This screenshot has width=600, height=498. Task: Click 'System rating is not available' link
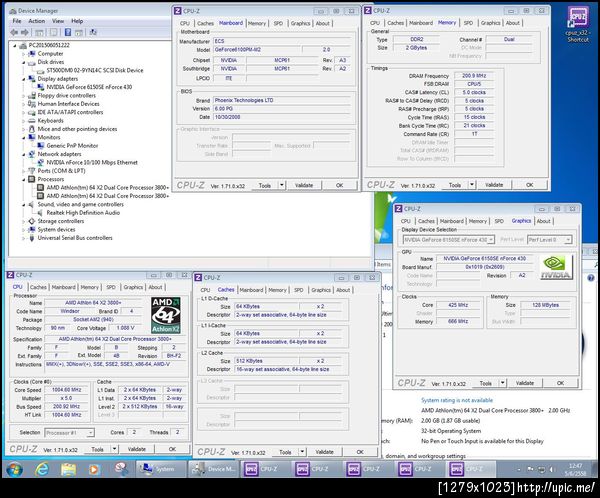click(x=457, y=400)
